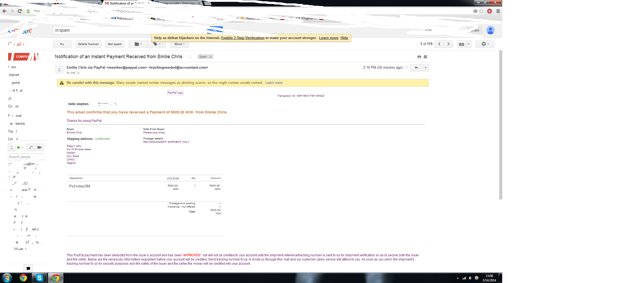Open the first Chrome taskbar icon
This screenshot has height=283, width=644.
(23, 278)
